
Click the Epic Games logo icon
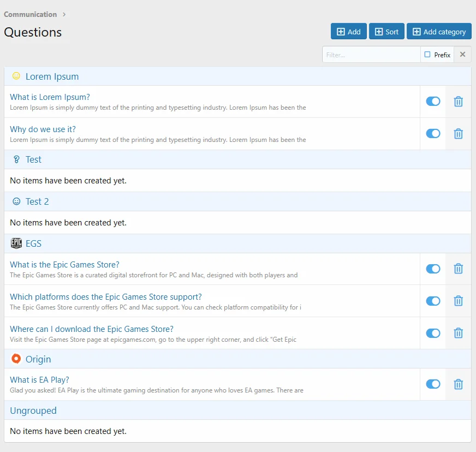coord(16,243)
